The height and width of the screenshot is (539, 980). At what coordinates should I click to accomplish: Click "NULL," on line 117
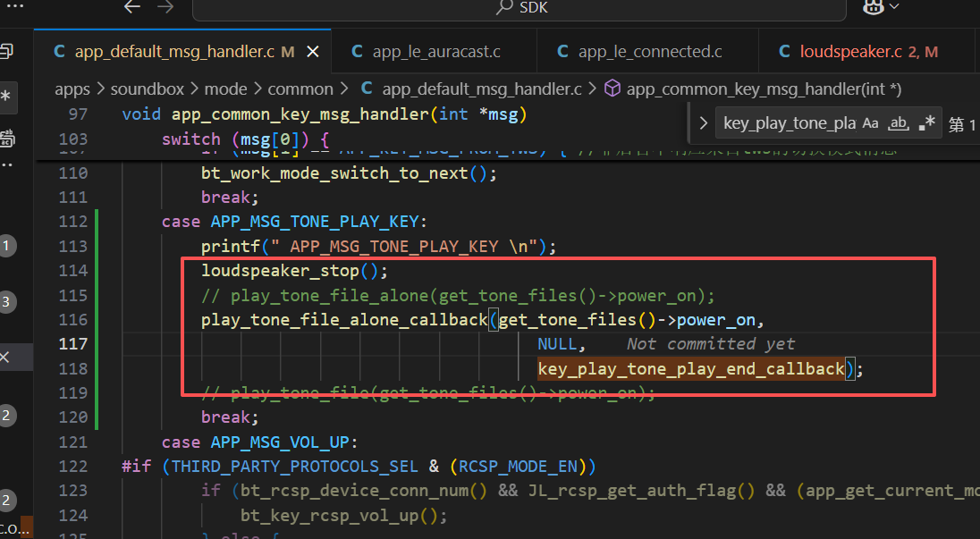562,344
